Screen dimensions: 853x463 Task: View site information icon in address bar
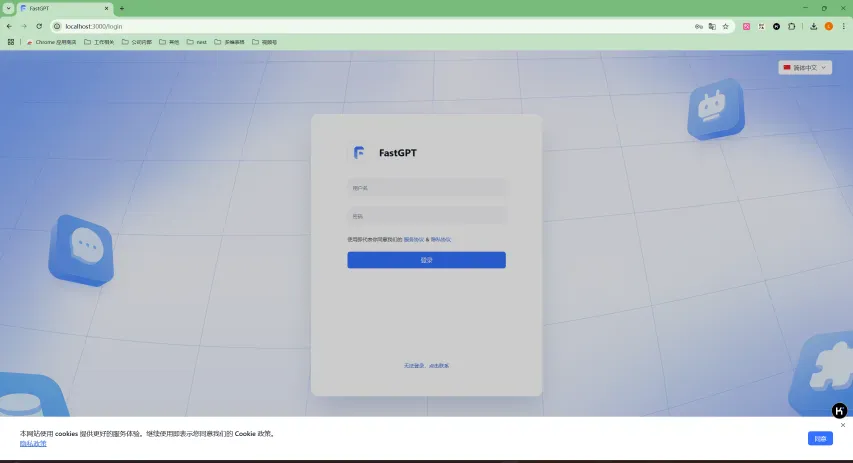57,26
